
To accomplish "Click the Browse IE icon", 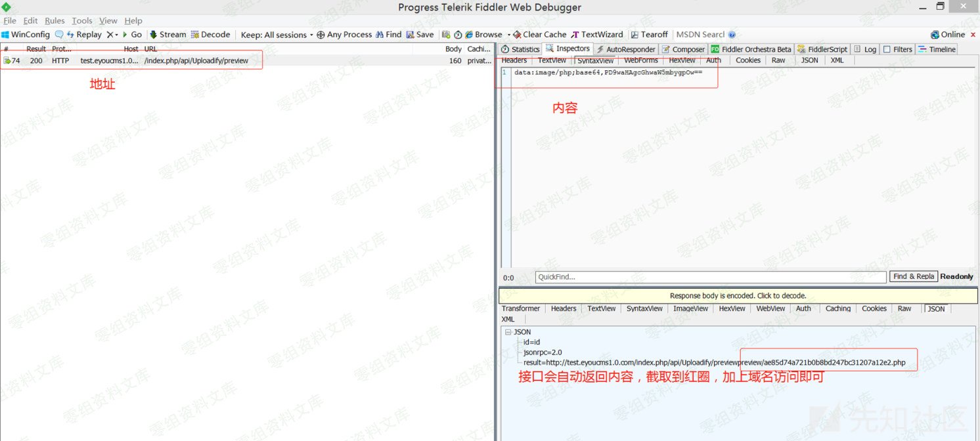I will pyautogui.click(x=469, y=35).
